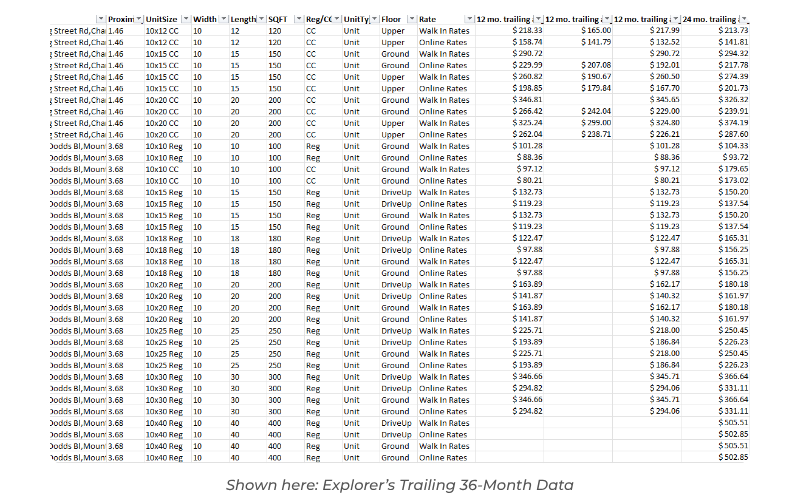The image size is (800, 500).
Task: Click the SQFT column filter arrow
Action: (x=297, y=19)
